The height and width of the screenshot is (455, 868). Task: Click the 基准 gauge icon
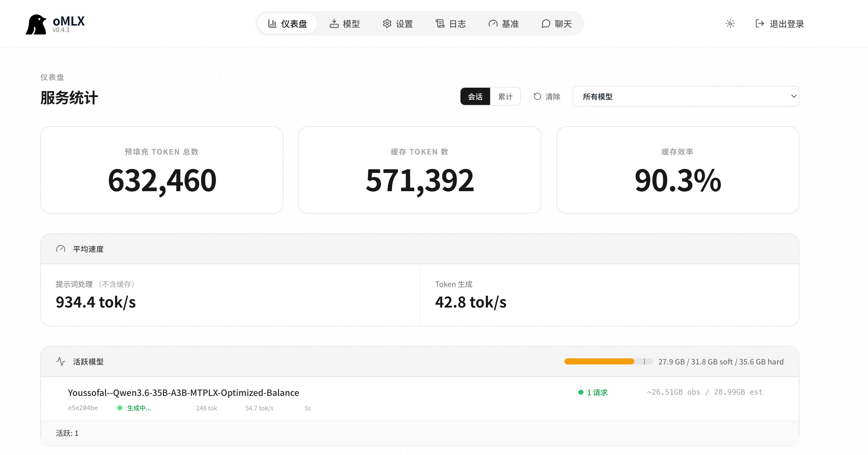coord(493,24)
